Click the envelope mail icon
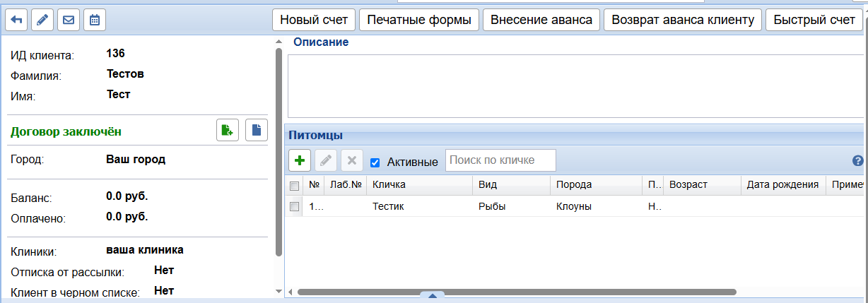Image resolution: width=868 pixels, height=303 pixels. [x=69, y=20]
